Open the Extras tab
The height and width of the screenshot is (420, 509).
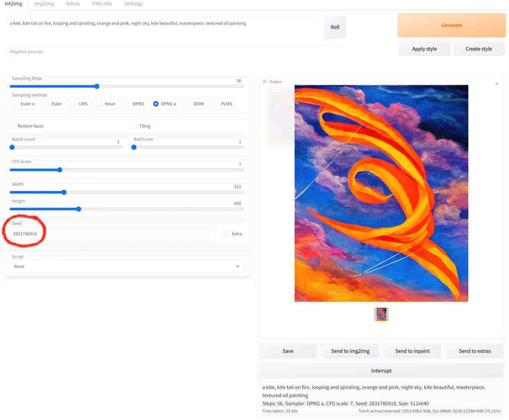(x=73, y=4)
